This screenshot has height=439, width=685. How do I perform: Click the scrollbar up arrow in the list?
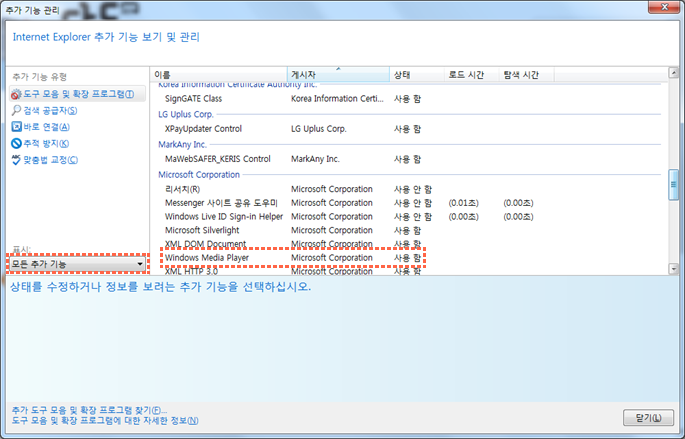[674, 73]
